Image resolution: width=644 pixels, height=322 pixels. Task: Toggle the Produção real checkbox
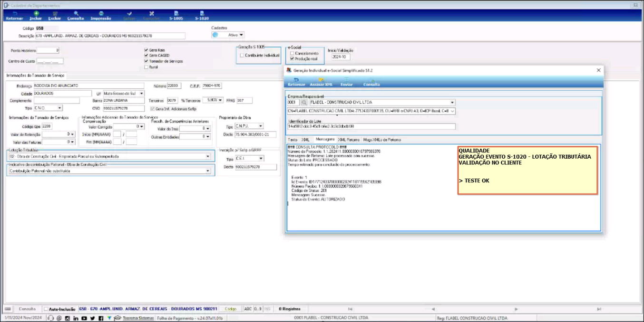pos(292,59)
